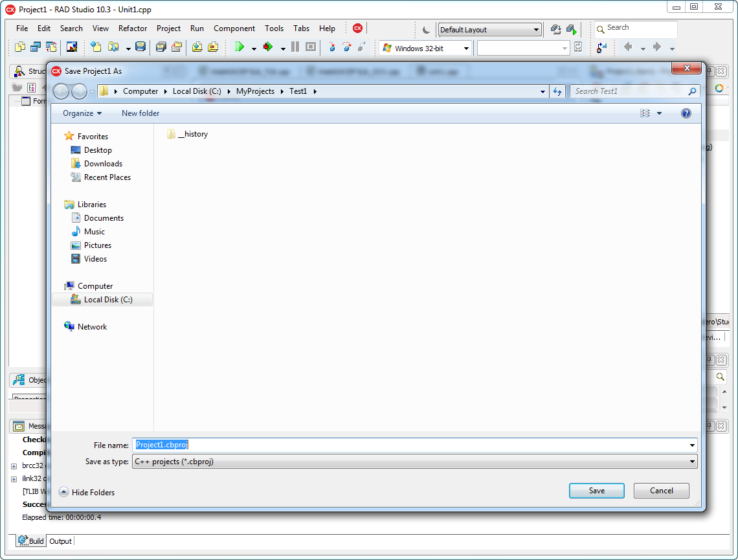The width and height of the screenshot is (738, 560).
Task: Open the Project menu
Action: (x=168, y=28)
